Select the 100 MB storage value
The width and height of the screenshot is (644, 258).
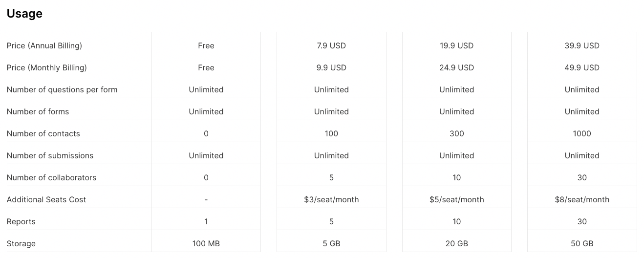coord(206,243)
